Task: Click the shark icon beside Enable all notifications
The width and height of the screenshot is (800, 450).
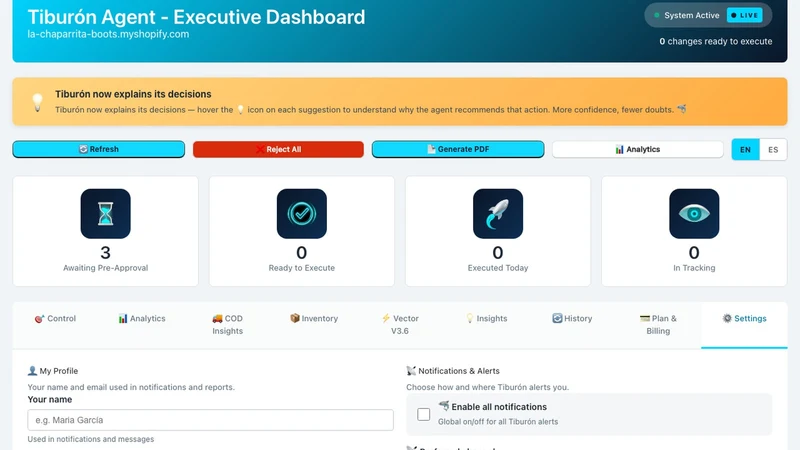Action: pos(444,406)
